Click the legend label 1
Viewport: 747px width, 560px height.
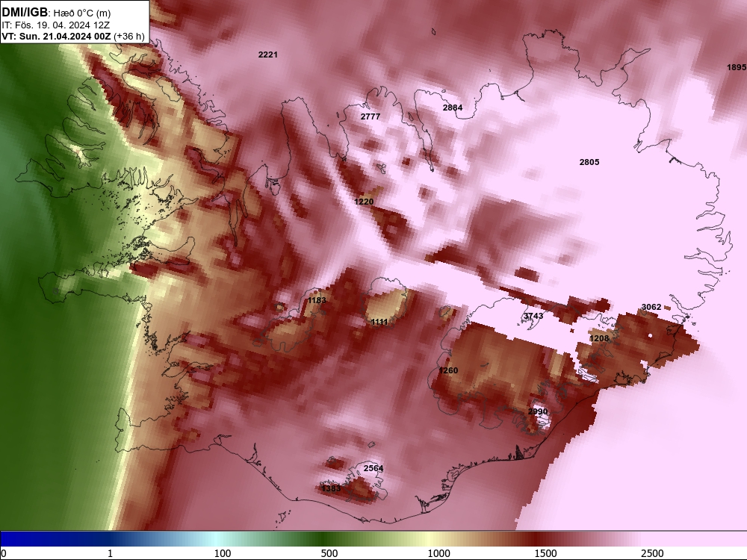pyautogui.click(x=110, y=553)
